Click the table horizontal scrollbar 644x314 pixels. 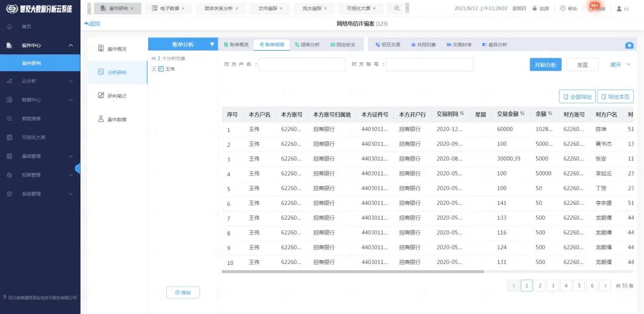click(x=352, y=272)
